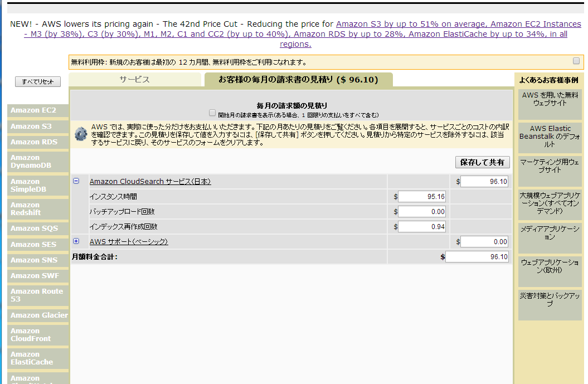Select Amazon DynamoDB in the sidebar
Screen dimensions: 588x384
point(38,162)
